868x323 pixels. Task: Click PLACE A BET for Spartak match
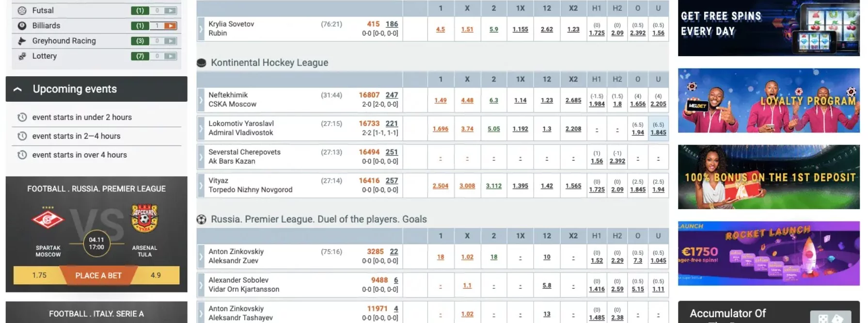click(98, 275)
